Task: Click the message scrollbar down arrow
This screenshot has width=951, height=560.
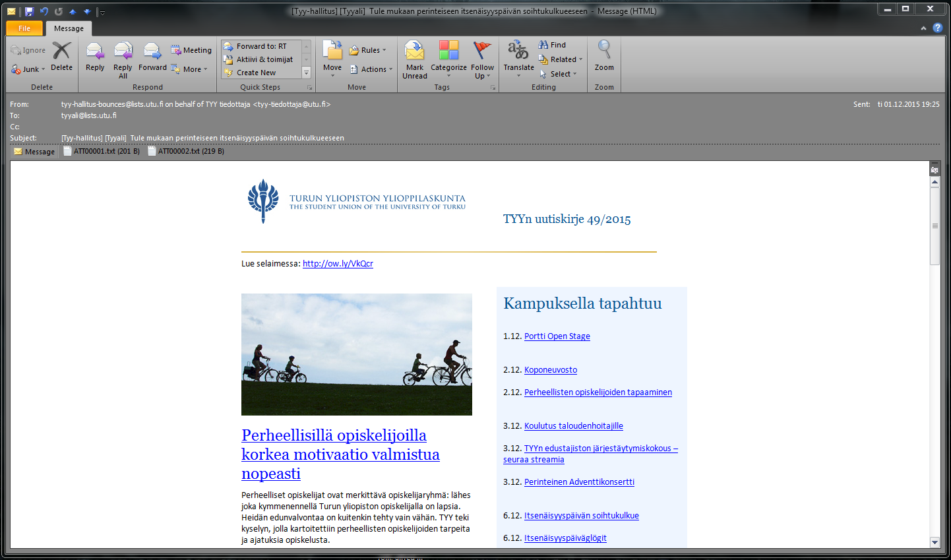Action: (x=935, y=542)
